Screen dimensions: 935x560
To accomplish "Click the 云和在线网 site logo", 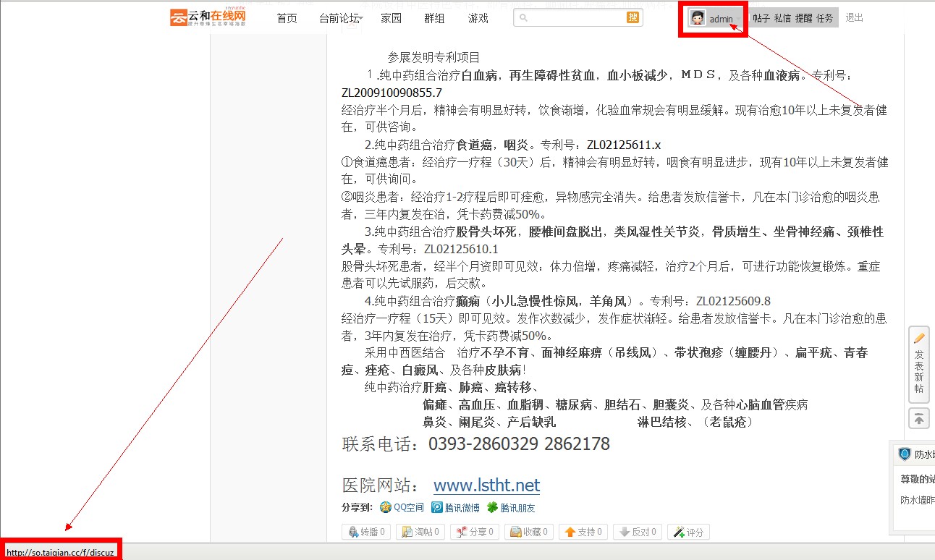I will [208, 17].
